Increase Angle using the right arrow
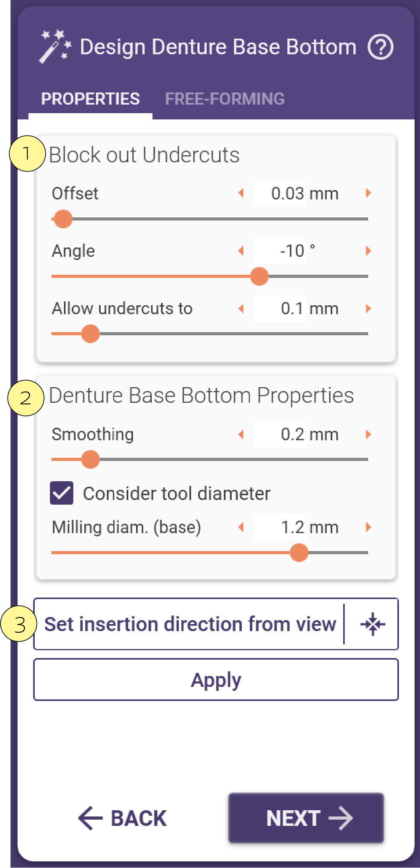420x868 pixels. pos(368,251)
